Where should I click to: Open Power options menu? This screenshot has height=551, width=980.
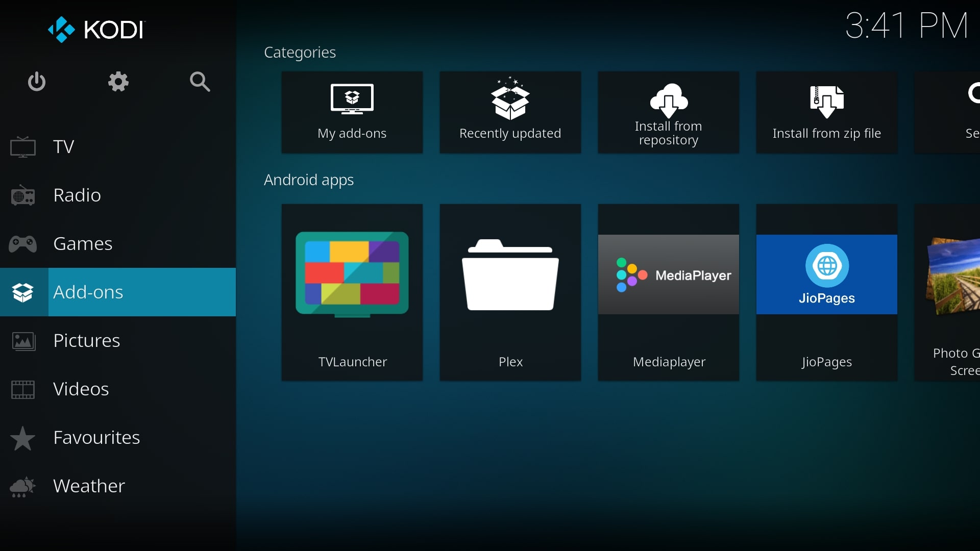(37, 82)
